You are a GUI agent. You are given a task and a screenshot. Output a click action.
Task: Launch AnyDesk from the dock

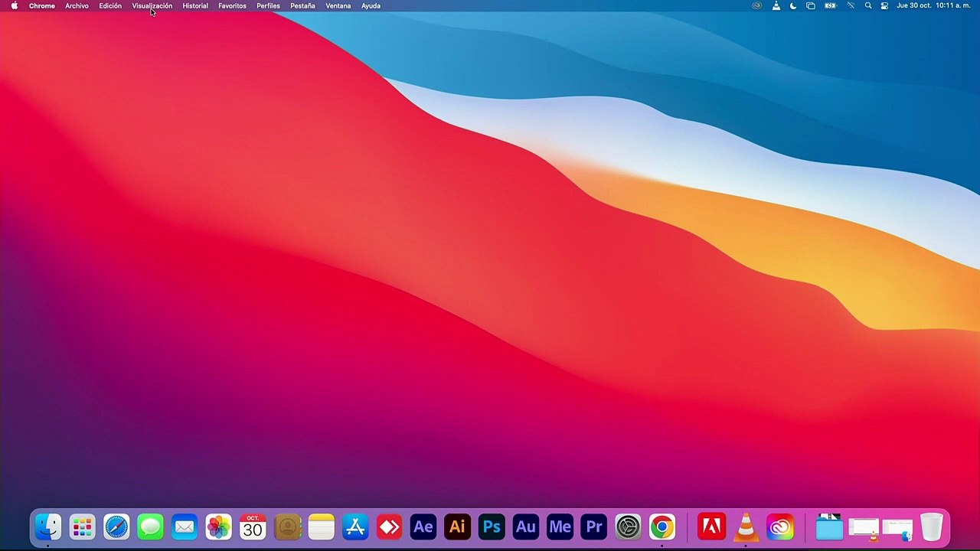click(x=389, y=527)
